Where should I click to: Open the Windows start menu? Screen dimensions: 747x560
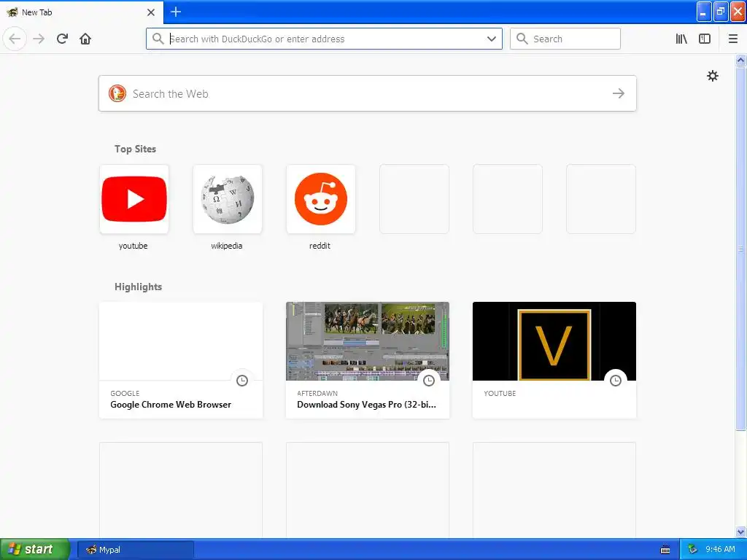tap(35, 550)
